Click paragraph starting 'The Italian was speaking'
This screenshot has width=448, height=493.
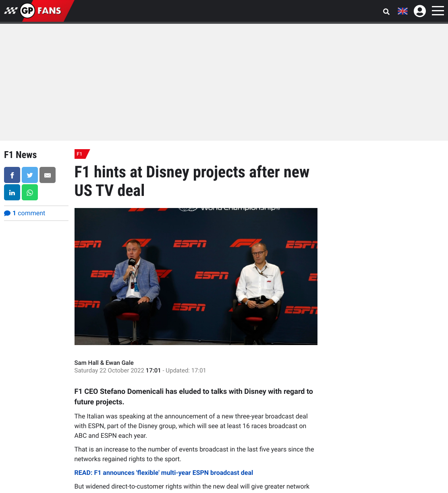click(191, 426)
